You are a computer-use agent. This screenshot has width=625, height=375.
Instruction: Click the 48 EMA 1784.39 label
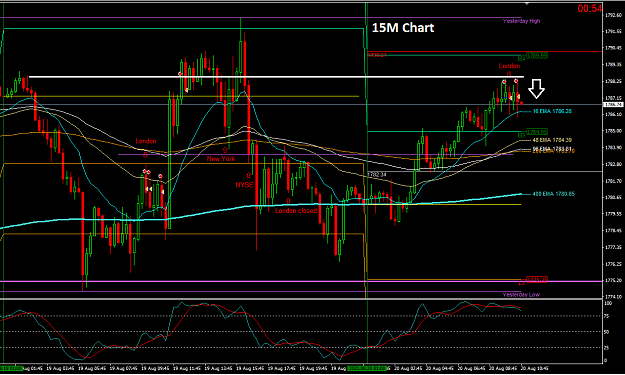[552, 140]
